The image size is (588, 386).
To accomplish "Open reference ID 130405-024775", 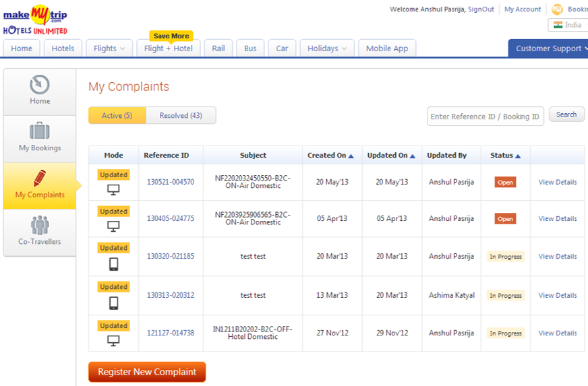I will pyautogui.click(x=171, y=218).
